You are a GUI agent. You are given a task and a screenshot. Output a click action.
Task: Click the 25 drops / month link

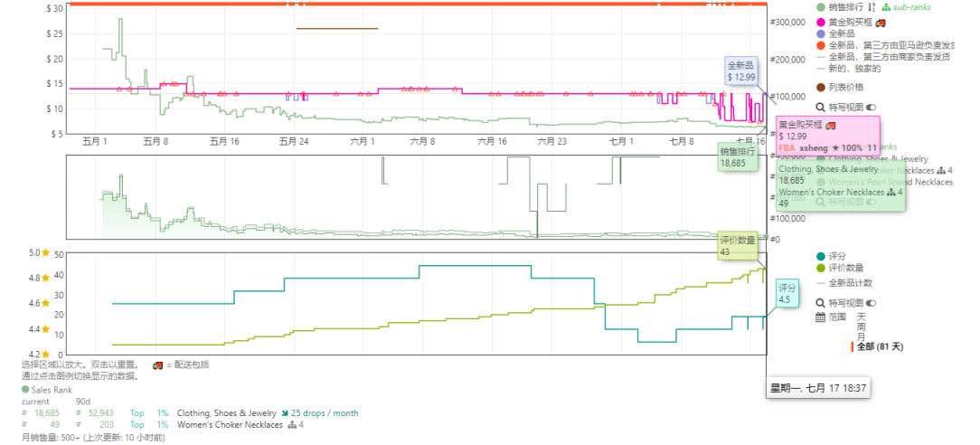(x=325, y=413)
